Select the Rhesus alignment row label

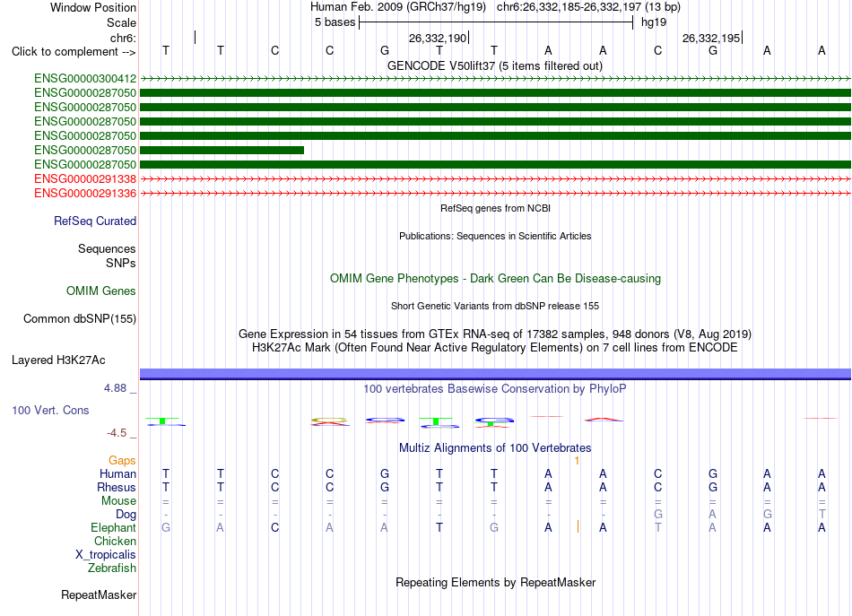point(117,488)
